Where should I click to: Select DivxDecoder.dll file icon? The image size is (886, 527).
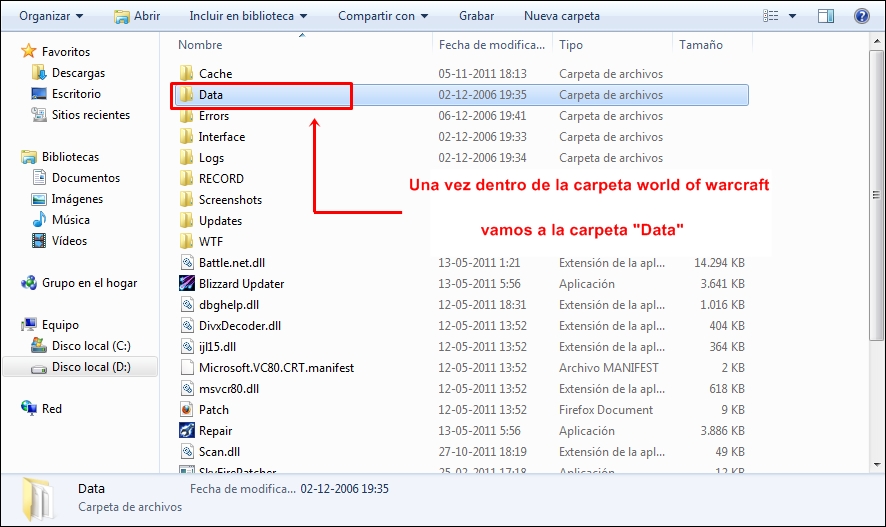[x=187, y=325]
